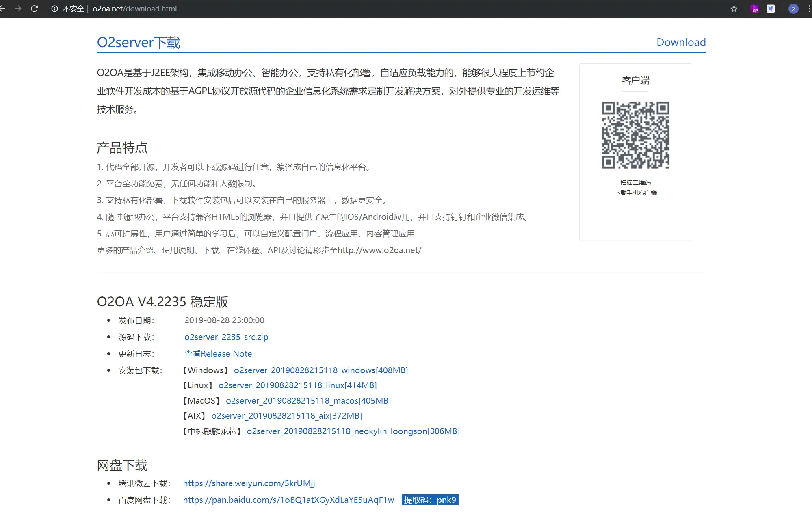
Task: Download the AIX o2server package
Action: (286, 415)
